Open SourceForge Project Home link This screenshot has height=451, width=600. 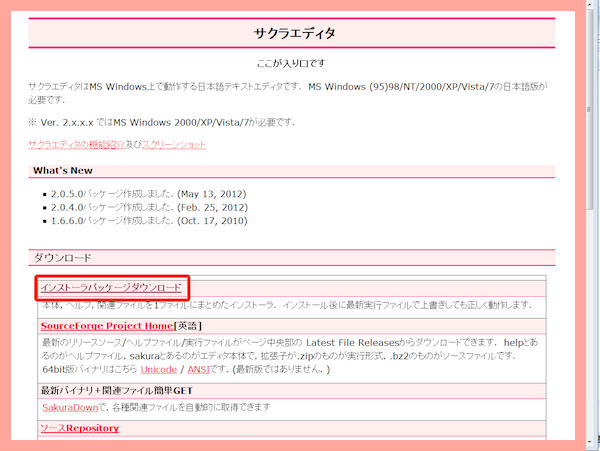click(107, 326)
